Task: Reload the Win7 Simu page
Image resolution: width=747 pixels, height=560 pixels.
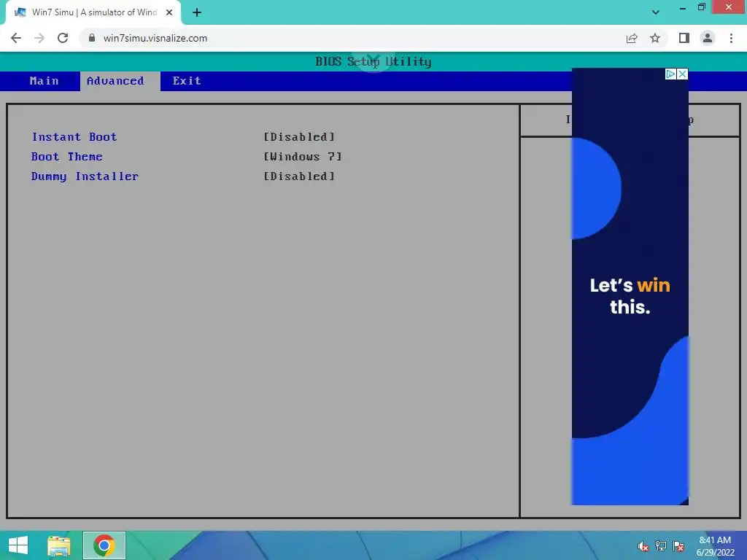Action: pyautogui.click(x=63, y=38)
